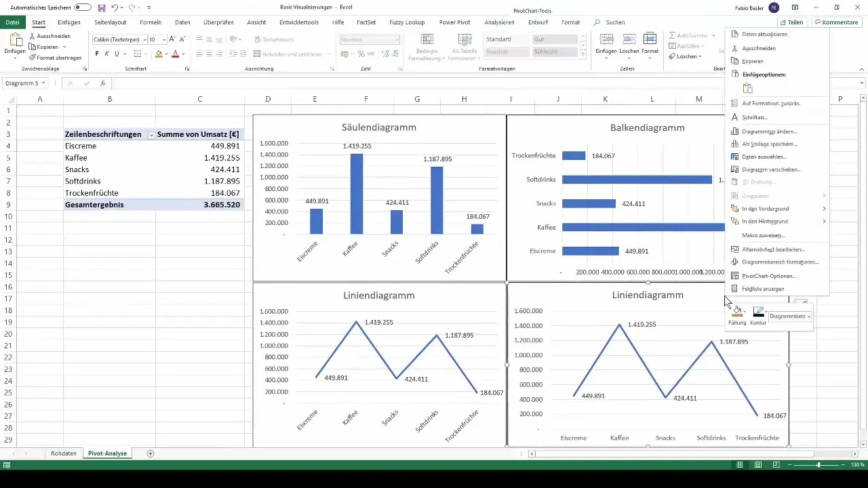868x488 pixels.
Task: Click the Ausschneiden scissors icon in the ribbon
Action: (x=32, y=36)
